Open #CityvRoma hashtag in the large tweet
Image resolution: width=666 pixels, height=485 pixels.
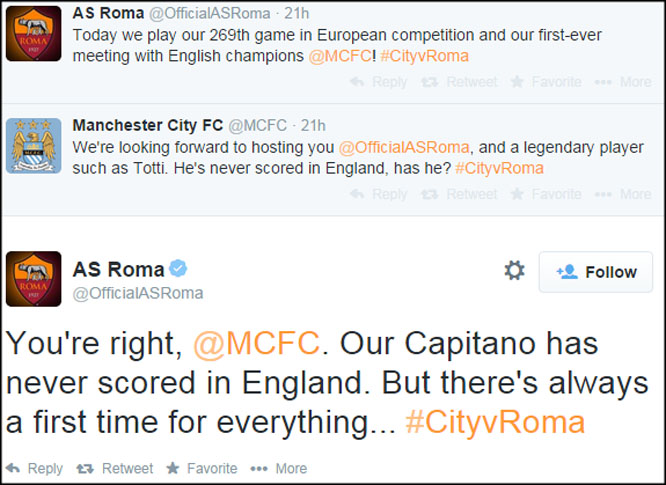tap(495, 422)
